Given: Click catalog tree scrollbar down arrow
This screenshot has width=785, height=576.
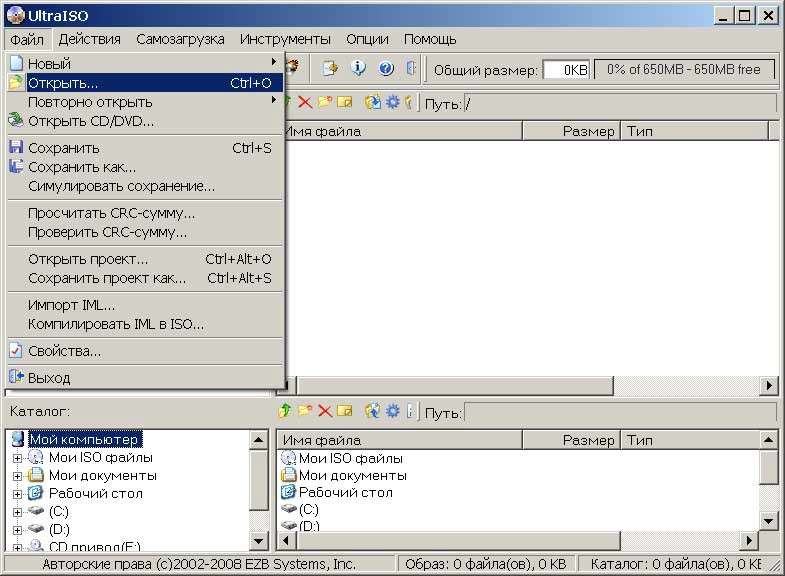Looking at the screenshot, I should pyautogui.click(x=258, y=540).
